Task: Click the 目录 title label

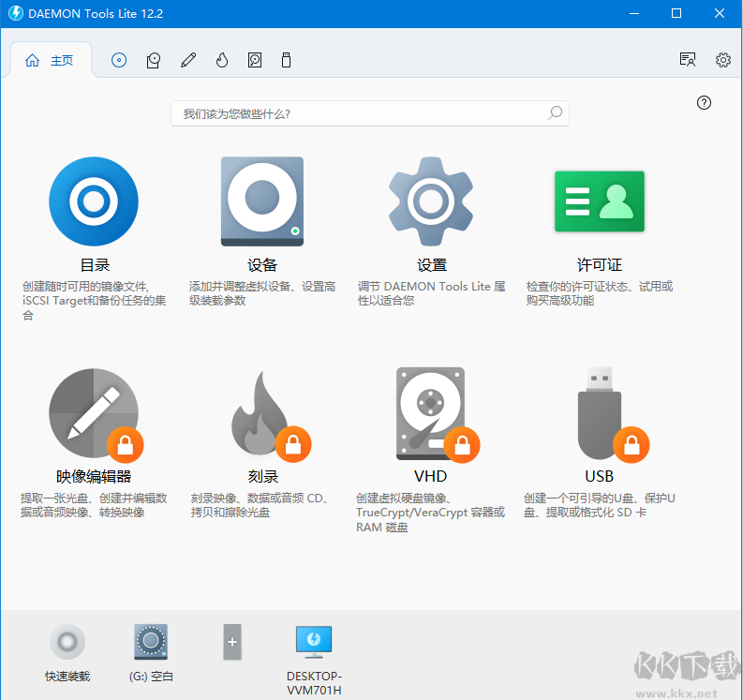Action: click(95, 265)
